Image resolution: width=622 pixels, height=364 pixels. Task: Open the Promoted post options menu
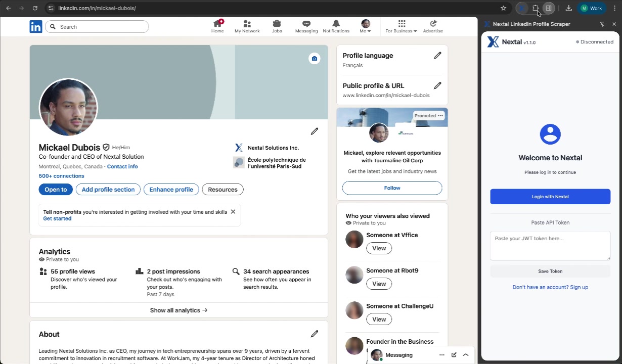[440, 115]
